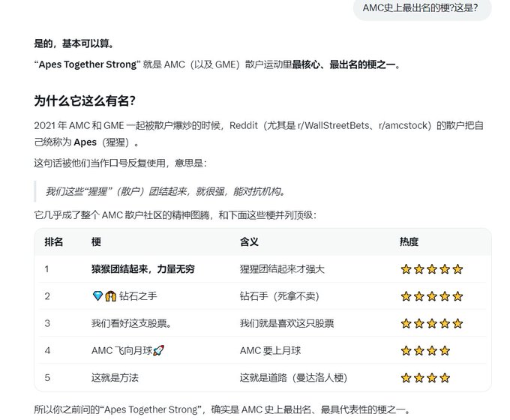Image resolution: width=510 pixels, height=420 pixels.
Task: Click the heading "为什么它这么有名?"
Action: click(x=85, y=100)
